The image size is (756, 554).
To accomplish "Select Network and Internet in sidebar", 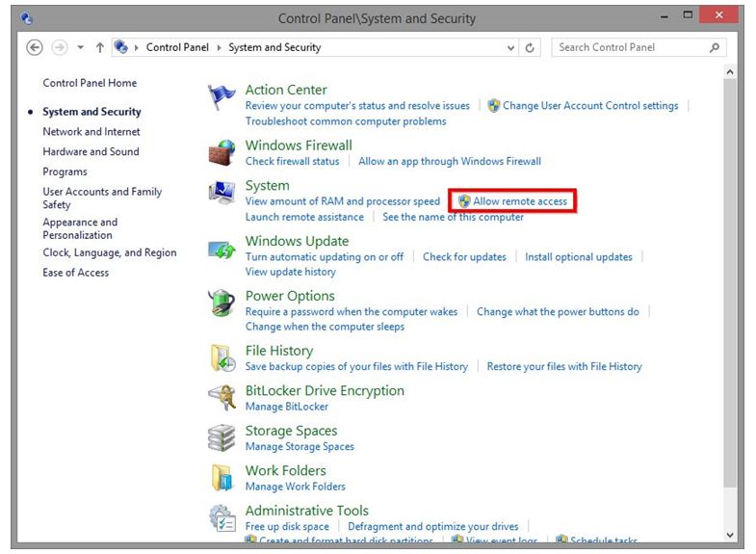I will (91, 132).
